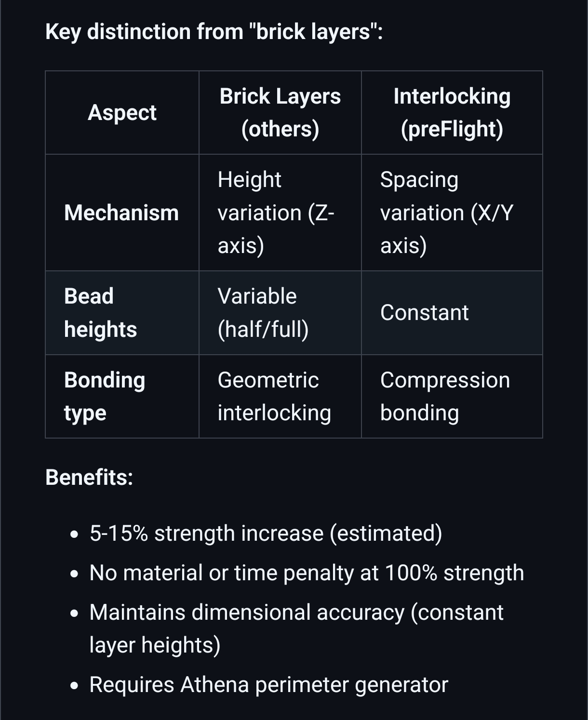Click the "Key distinction from brick layers" heading
This screenshot has width=588, height=720.
pos(214,32)
